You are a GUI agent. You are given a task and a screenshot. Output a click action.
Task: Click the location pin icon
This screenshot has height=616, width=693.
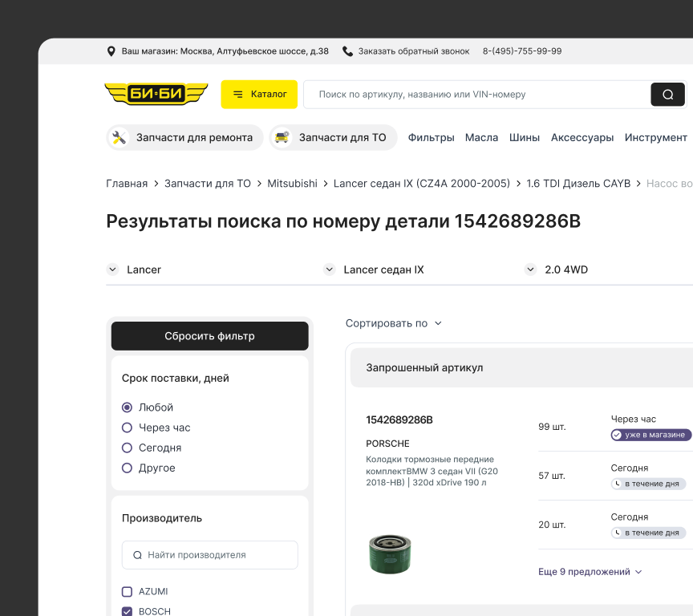point(111,51)
